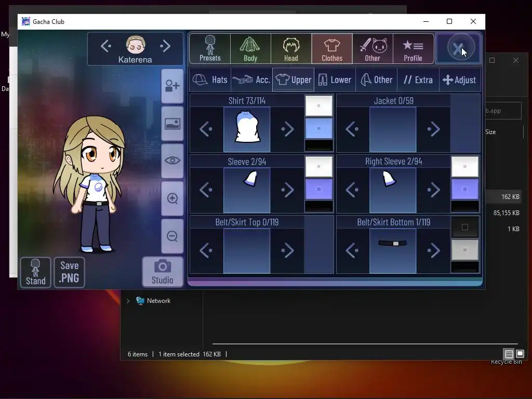Open the Other clothing subcategory
Image resolution: width=532 pixels, height=399 pixels.
click(x=376, y=79)
